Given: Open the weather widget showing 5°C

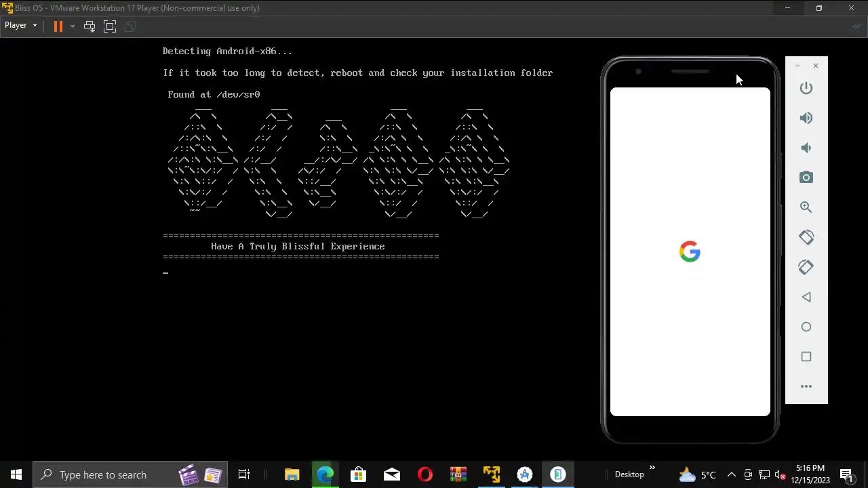Looking at the screenshot, I should coord(697,474).
